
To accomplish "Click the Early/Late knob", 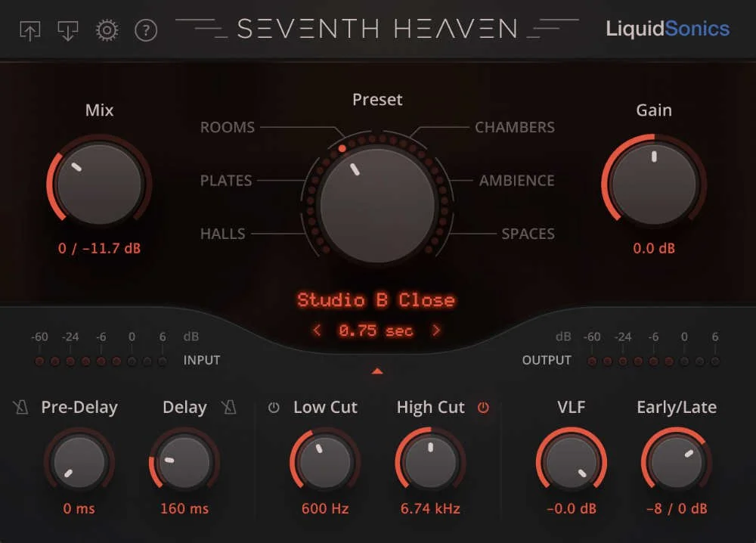I will pyautogui.click(x=677, y=462).
